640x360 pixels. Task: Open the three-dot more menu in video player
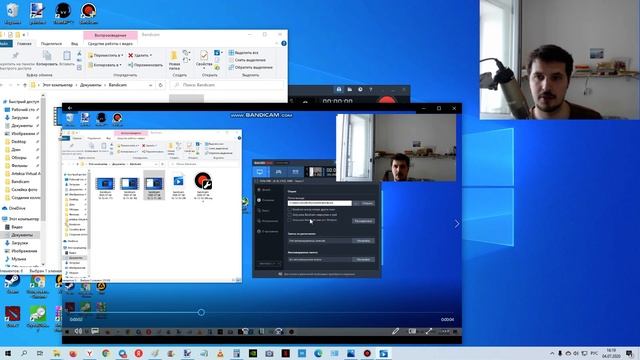(445, 331)
